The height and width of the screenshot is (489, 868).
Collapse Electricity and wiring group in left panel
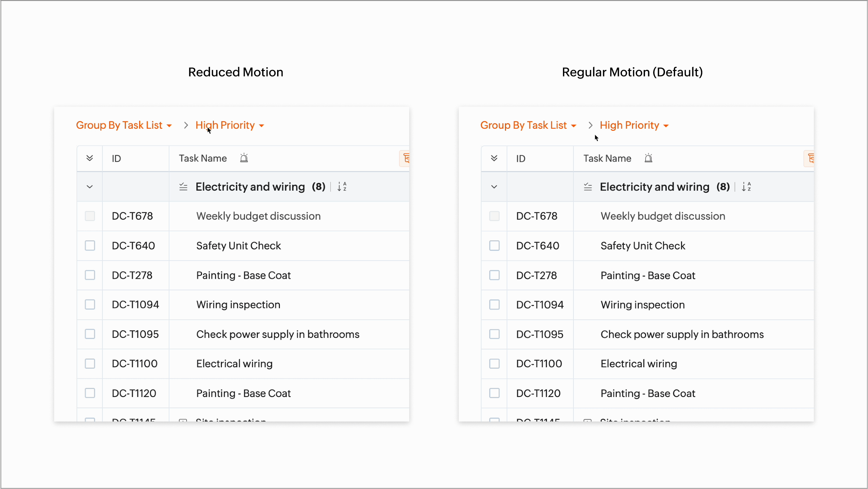point(89,187)
